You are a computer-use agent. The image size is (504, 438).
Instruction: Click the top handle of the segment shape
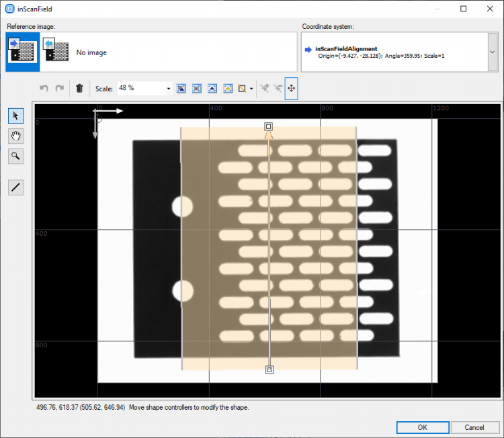(x=269, y=126)
